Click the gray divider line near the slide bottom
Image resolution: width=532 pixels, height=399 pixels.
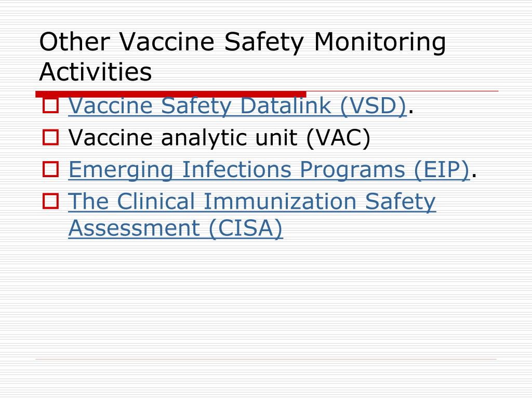(266, 359)
